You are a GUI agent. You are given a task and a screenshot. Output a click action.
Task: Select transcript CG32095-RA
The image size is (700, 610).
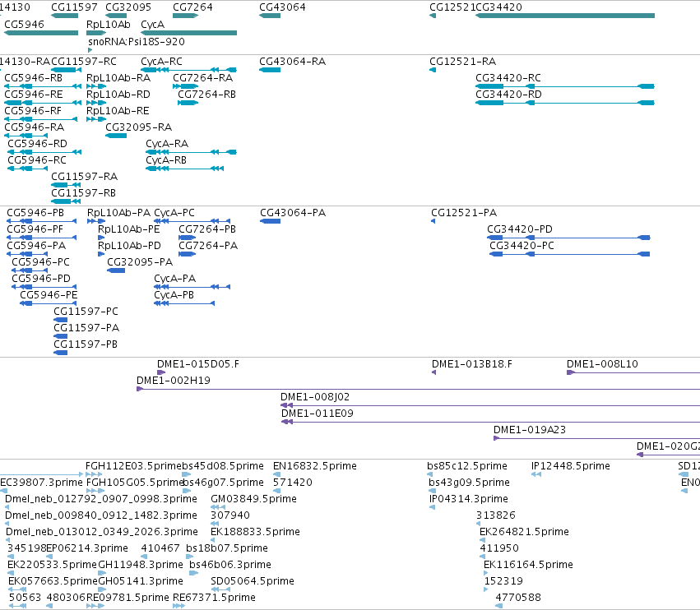click(x=138, y=127)
